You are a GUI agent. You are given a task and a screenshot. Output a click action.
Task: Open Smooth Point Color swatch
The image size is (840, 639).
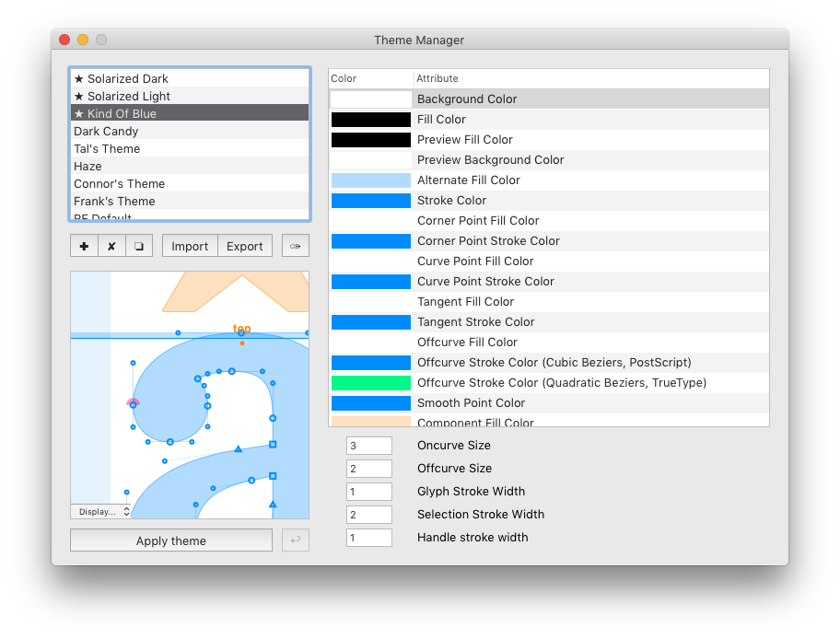click(x=370, y=402)
